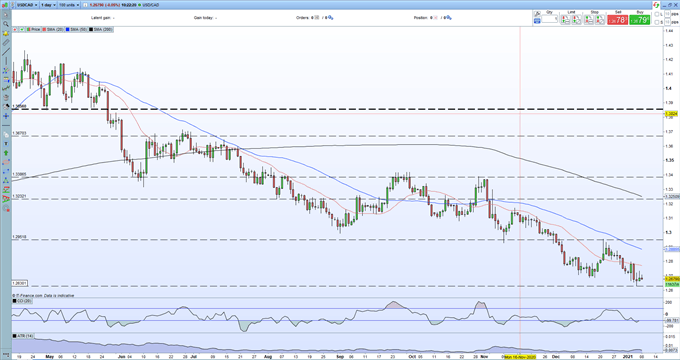The height and width of the screenshot is (360, 680).
Task: Click the green Buy price button
Action: coord(640,20)
